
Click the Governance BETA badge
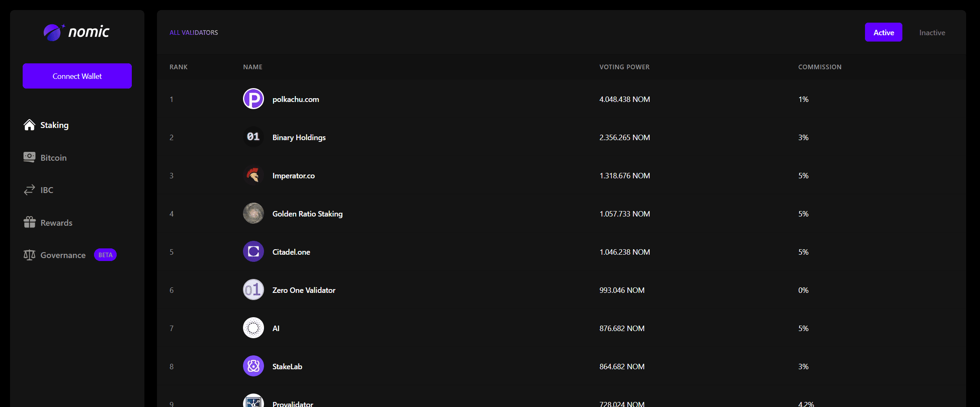pyautogui.click(x=105, y=255)
